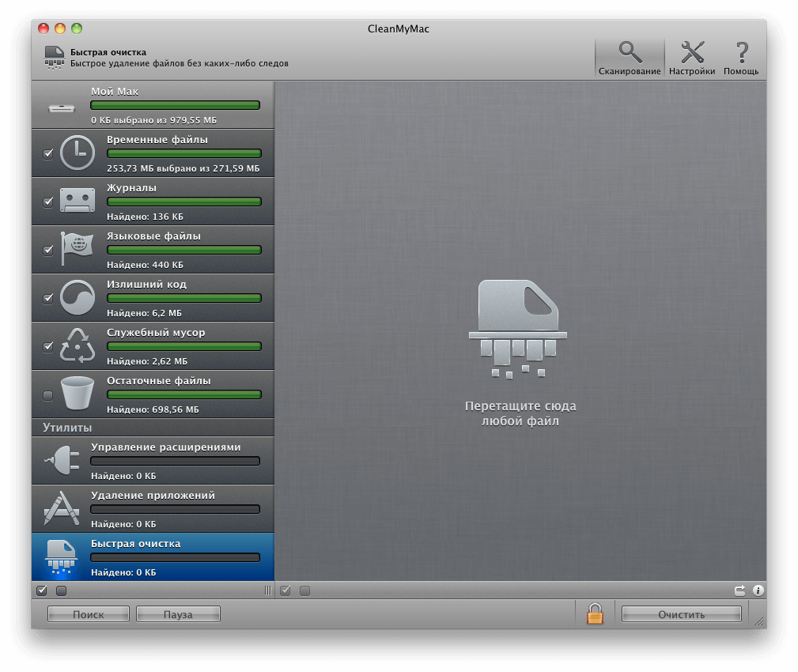Open the Управление расширениями utility title
798x672 pixels.
166,447
